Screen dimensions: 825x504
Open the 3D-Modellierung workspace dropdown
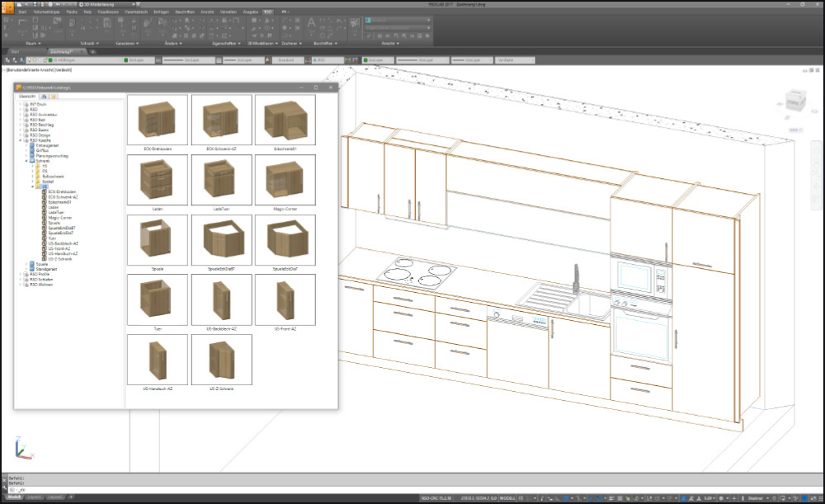[107, 5]
